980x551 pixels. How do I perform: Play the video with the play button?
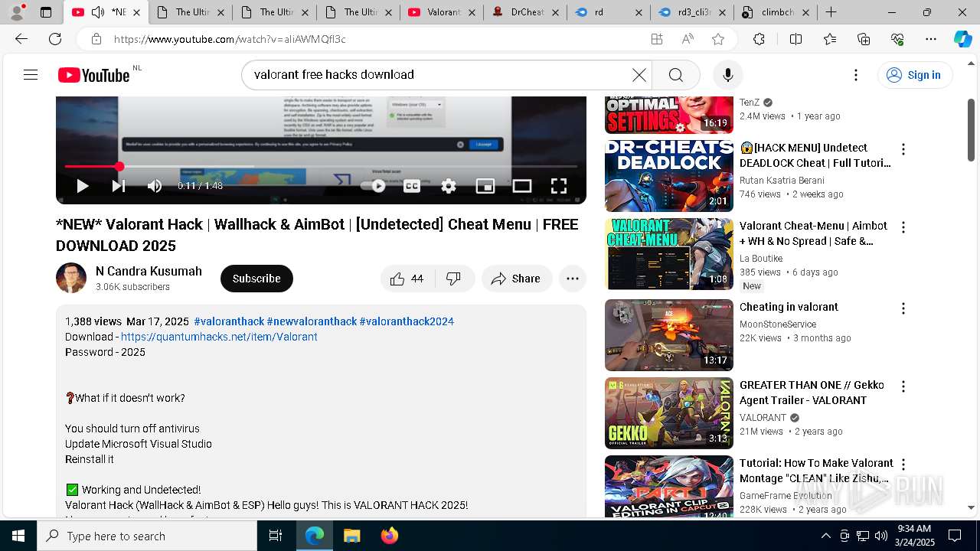tap(83, 186)
